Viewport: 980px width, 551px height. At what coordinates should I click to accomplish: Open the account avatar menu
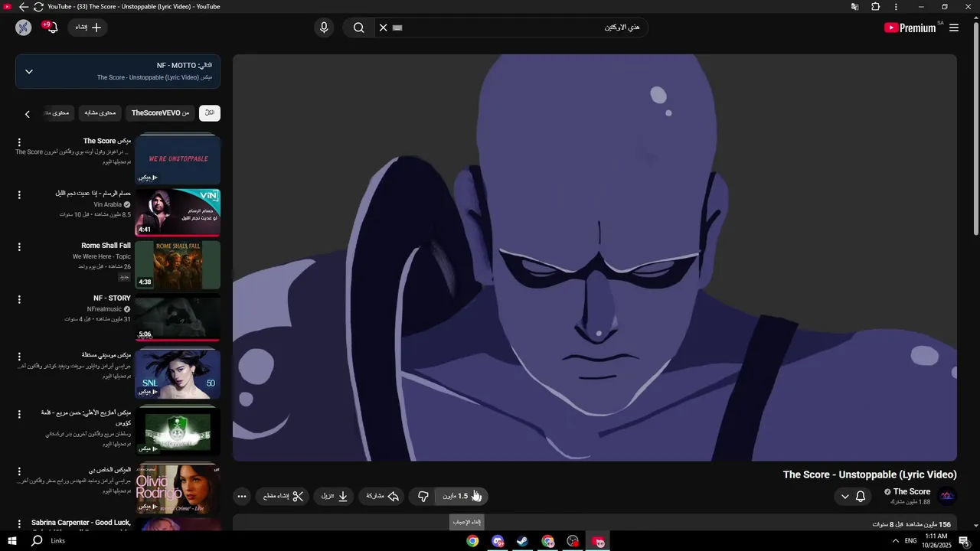23,28
